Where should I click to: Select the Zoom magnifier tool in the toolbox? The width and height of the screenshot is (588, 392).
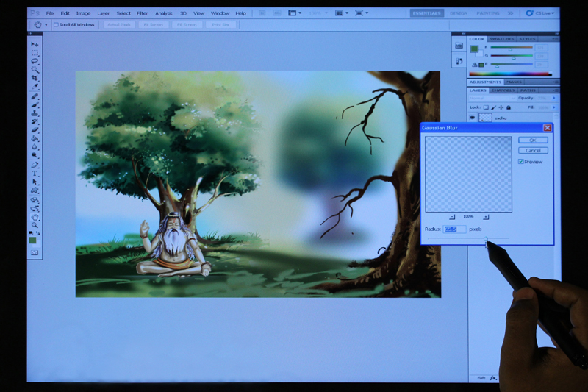coord(35,224)
